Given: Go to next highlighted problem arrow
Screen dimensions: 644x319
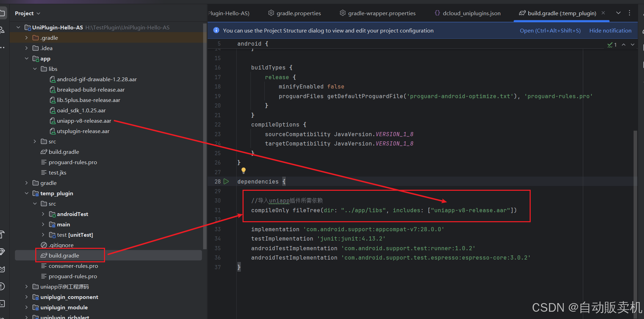Looking at the screenshot, I should click(633, 45).
